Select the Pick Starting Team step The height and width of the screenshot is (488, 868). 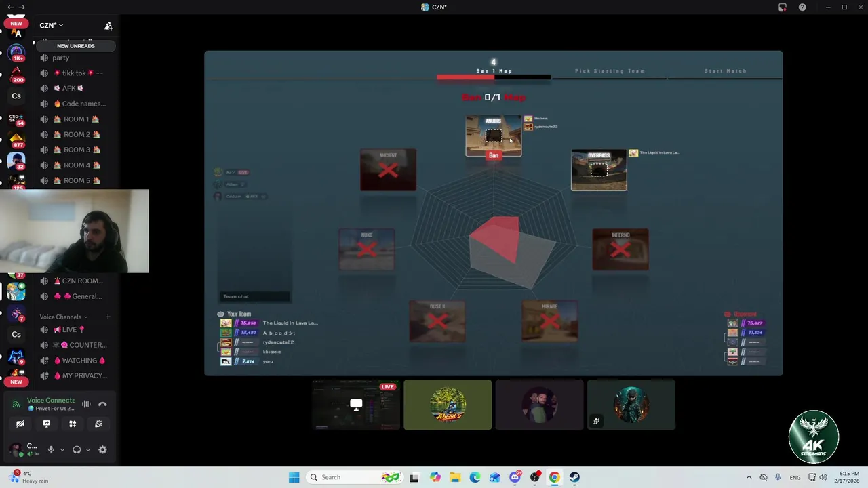(x=610, y=70)
